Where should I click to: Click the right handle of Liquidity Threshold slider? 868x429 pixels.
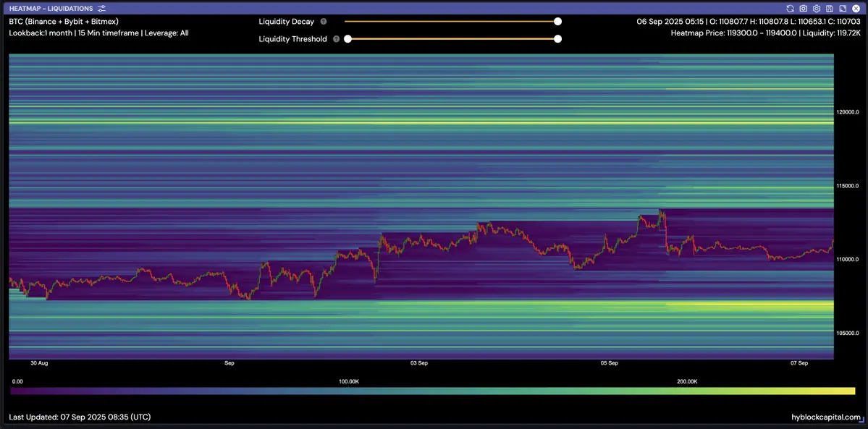click(558, 39)
